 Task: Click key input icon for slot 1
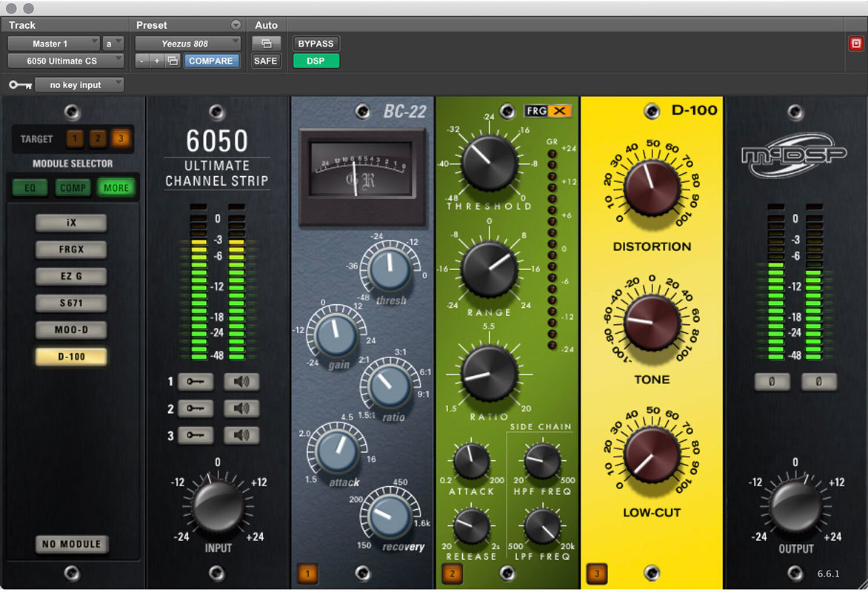[x=196, y=382]
